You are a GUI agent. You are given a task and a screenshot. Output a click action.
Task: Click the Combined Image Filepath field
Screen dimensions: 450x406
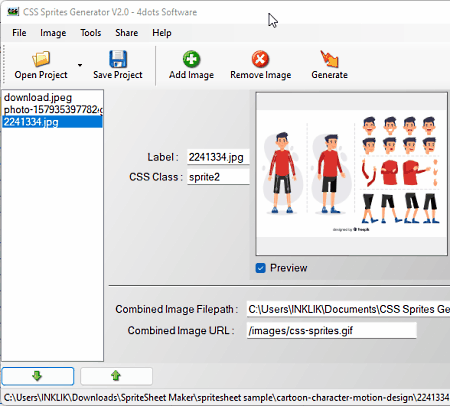tap(348, 309)
